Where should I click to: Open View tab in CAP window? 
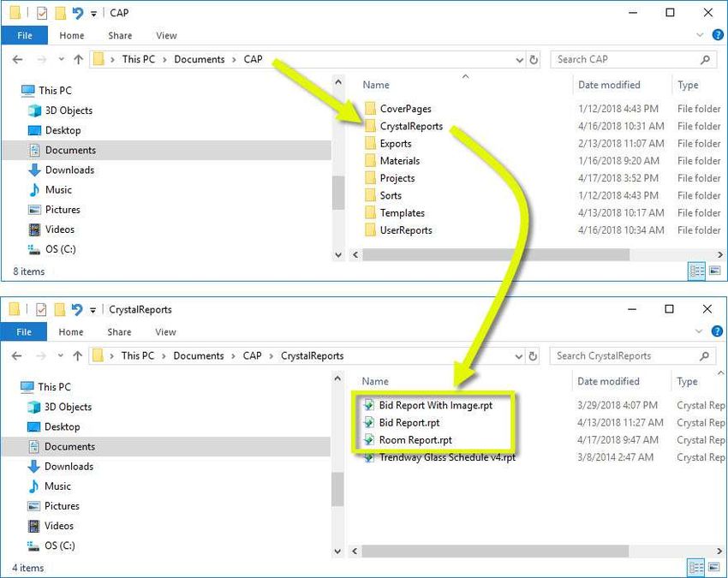(x=166, y=35)
